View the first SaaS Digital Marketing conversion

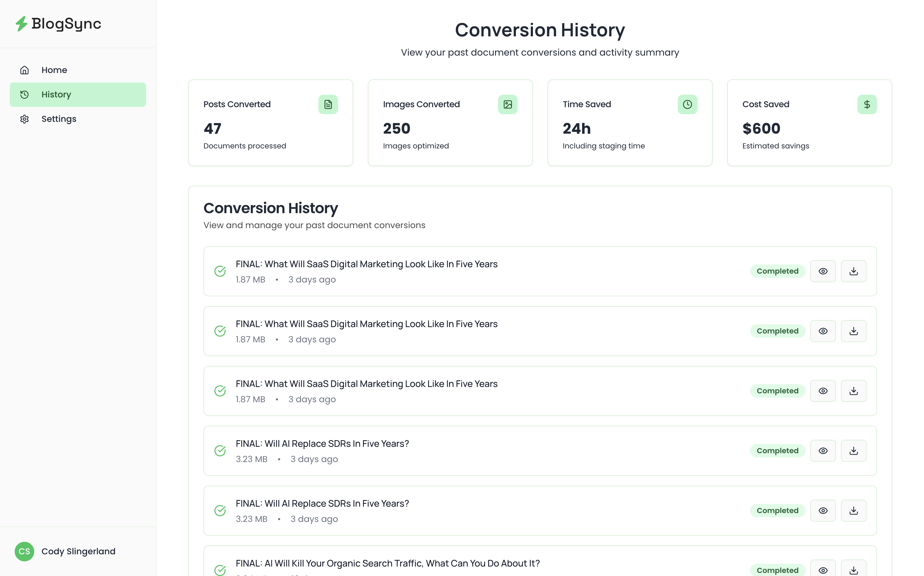tap(823, 271)
